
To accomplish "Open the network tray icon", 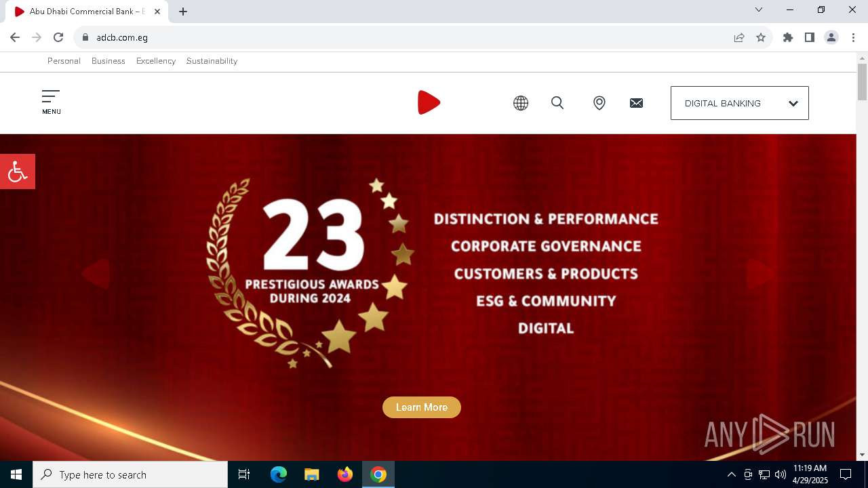I will (x=764, y=474).
